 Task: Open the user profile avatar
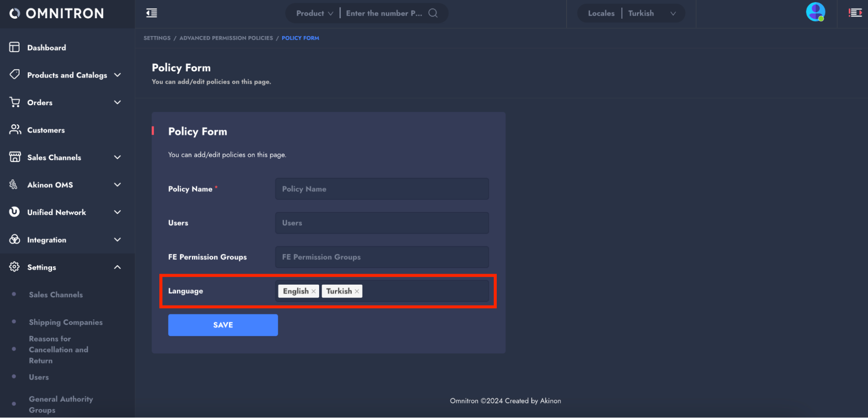point(815,12)
